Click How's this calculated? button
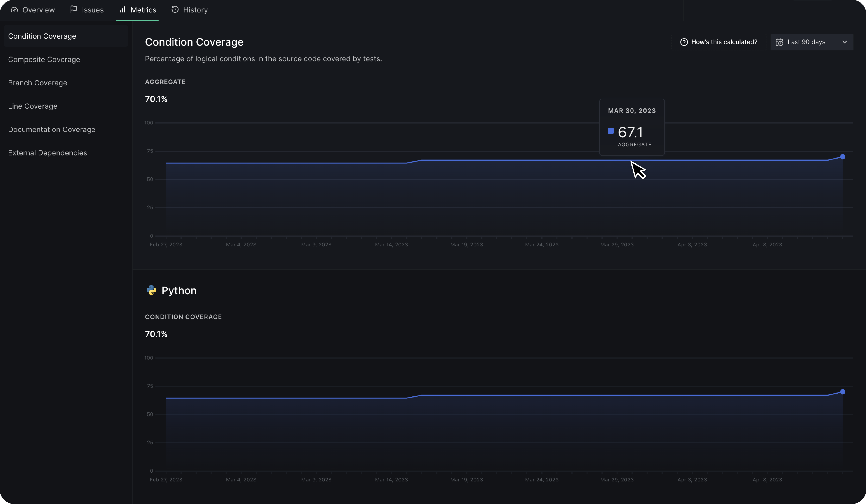Image resolution: width=866 pixels, height=504 pixels. [719, 42]
